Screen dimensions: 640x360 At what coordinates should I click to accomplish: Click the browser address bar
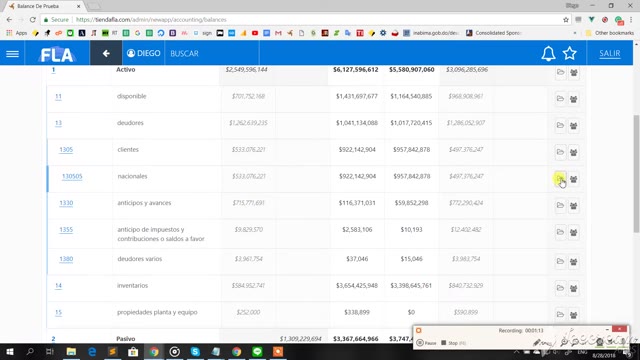point(302,20)
